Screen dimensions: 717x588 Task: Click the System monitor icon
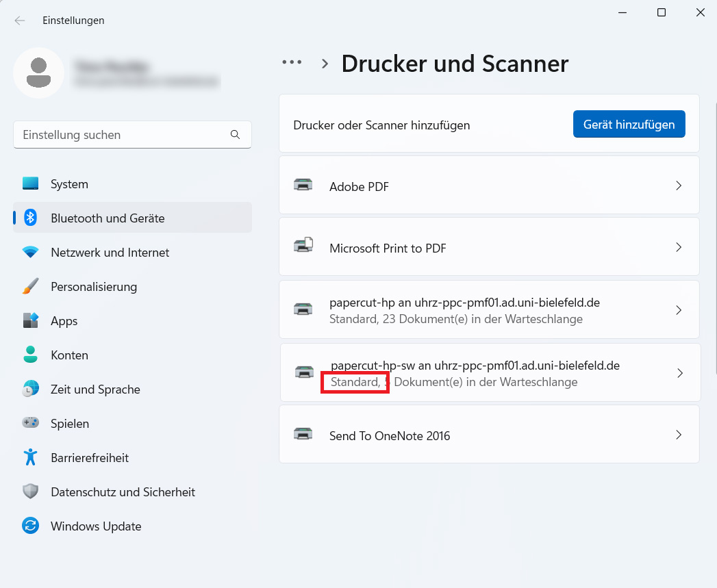click(31, 183)
